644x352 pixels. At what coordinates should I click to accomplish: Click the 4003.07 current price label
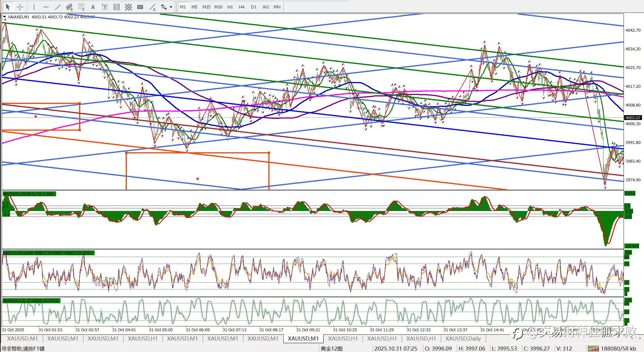coord(633,118)
